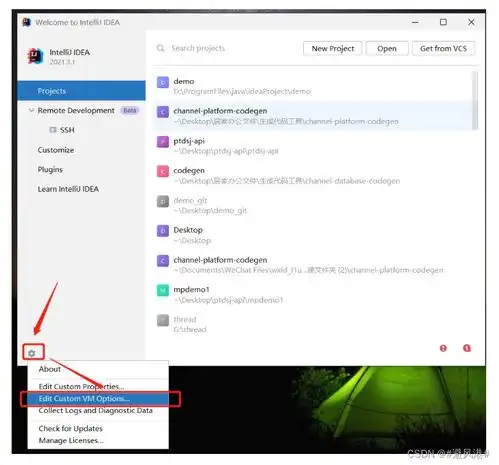Minimize the Welcome window
Image resolution: width=499 pixels, height=465 pixels.
click(415, 22)
